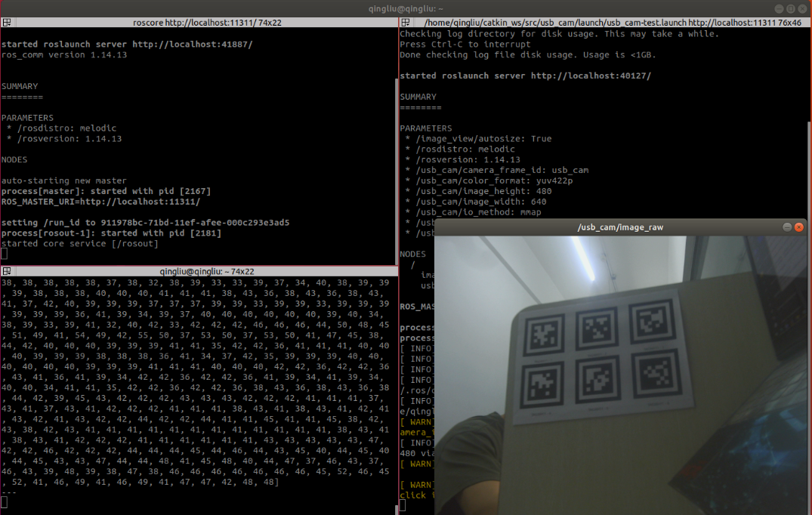This screenshot has height=515, width=812.
Task: Minimize the main qingliu@qingliu terminal window
Action: pos(779,9)
